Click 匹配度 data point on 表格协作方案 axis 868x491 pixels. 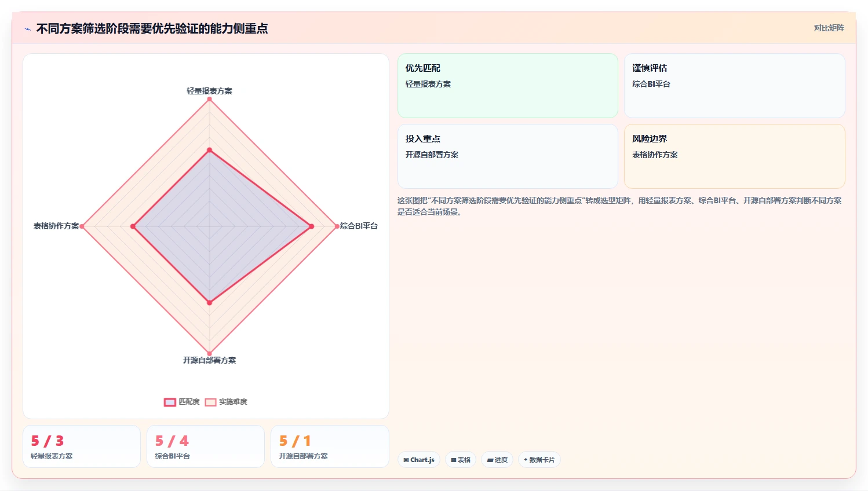[133, 226]
